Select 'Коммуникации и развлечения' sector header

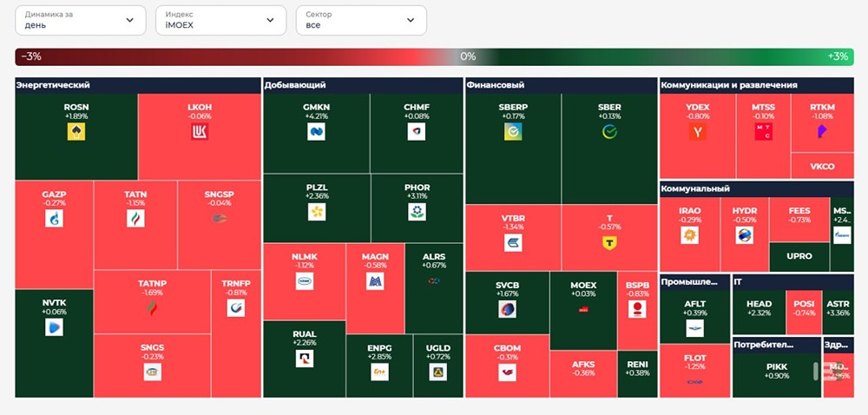coord(757,85)
